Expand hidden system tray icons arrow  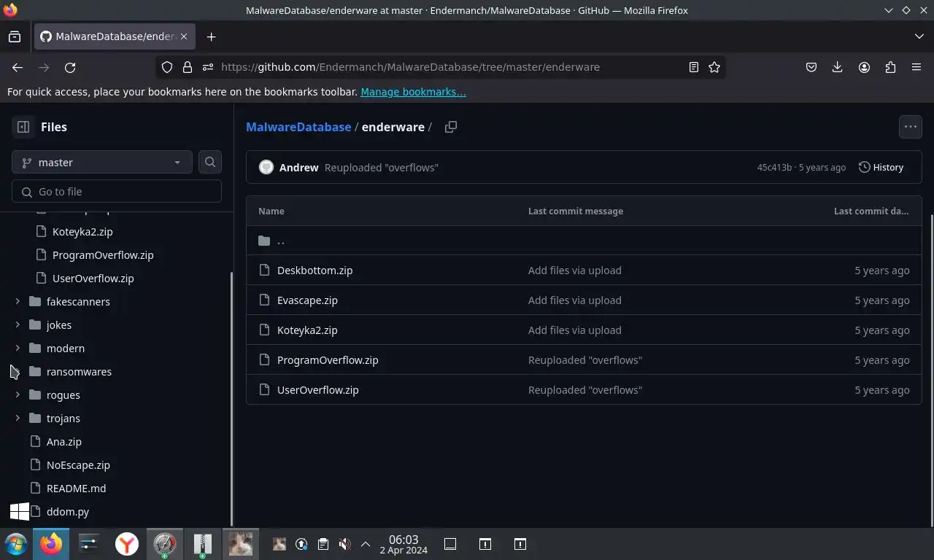(x=366, y=544)
